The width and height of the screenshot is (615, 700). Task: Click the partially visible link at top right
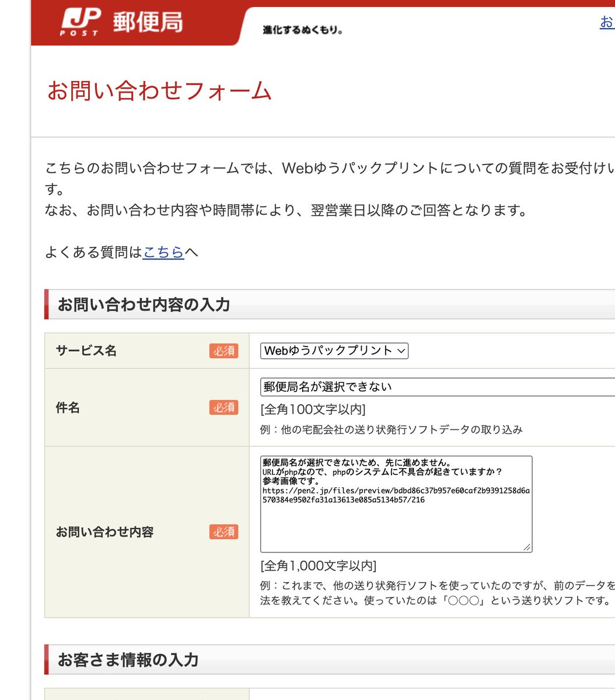click(x=607, y=22)
